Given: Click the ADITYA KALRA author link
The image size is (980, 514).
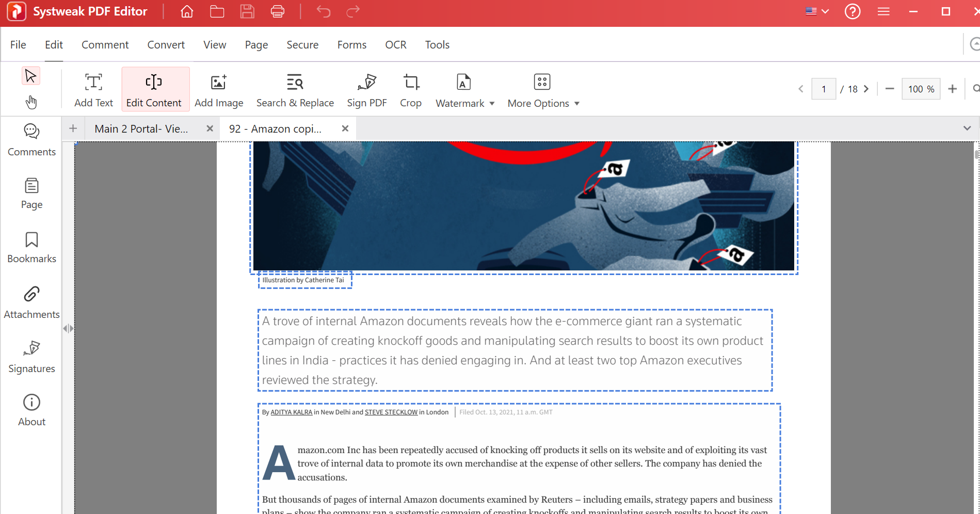Looking at the screenshot, I should pos(292,412).
